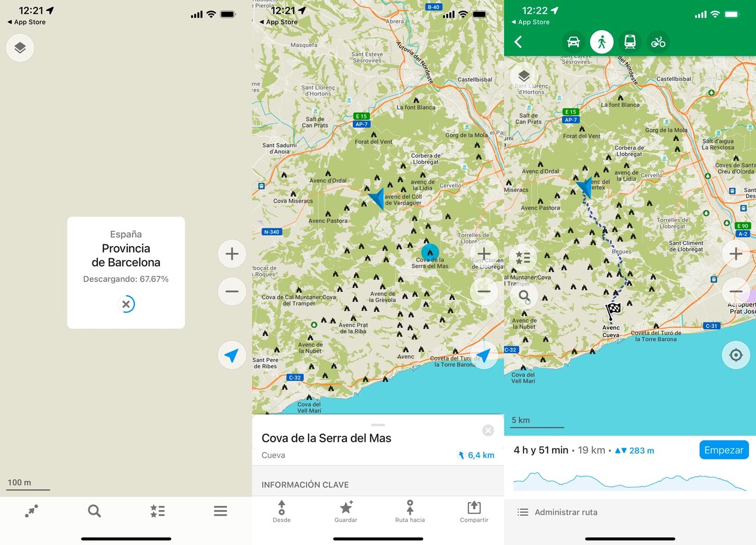Tap the route planner icon
Viewport: 756px width, 545px height.
point(32,511)
